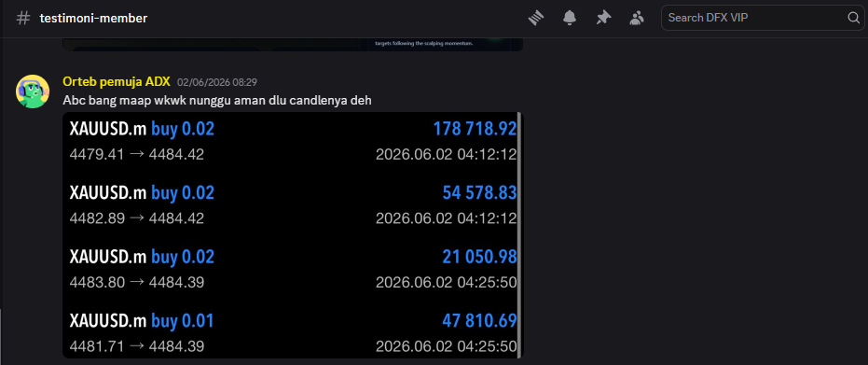Screen dimensions: 868x365
Task: Click the 178 718.92 profit value
Action: point(475,129)
